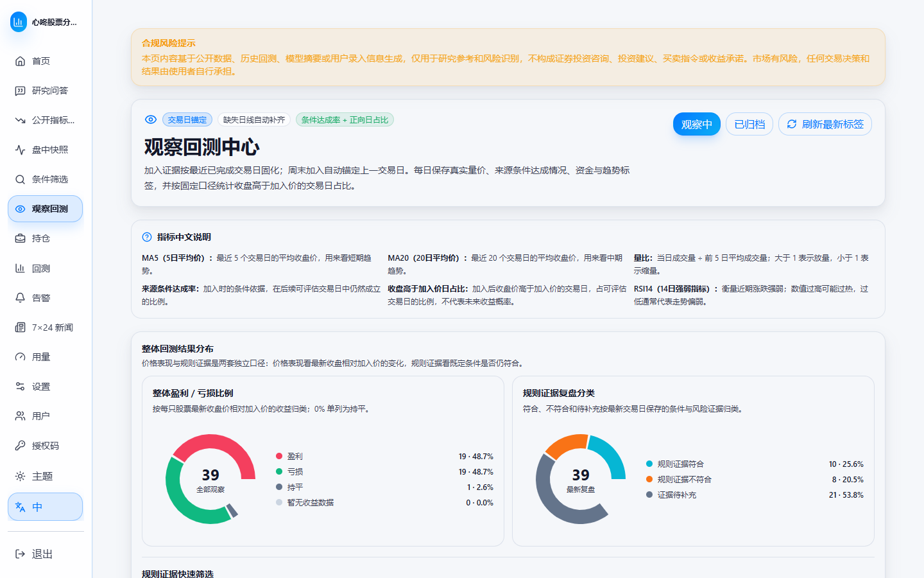The image size is (924, 578).
Task: Click the 7×24 新闻 newspaper icon
Action: pos(20,328)
